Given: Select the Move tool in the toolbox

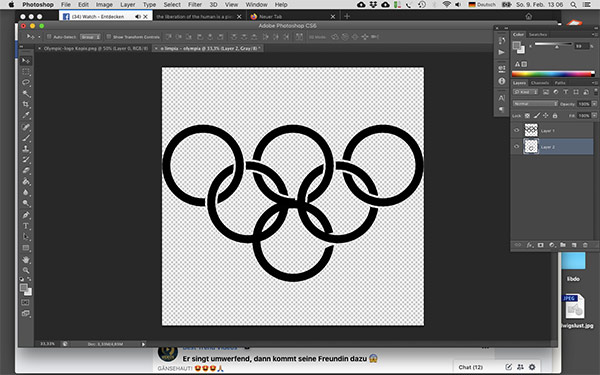Looking at the screenshot, I should click(x=26, y=61).
